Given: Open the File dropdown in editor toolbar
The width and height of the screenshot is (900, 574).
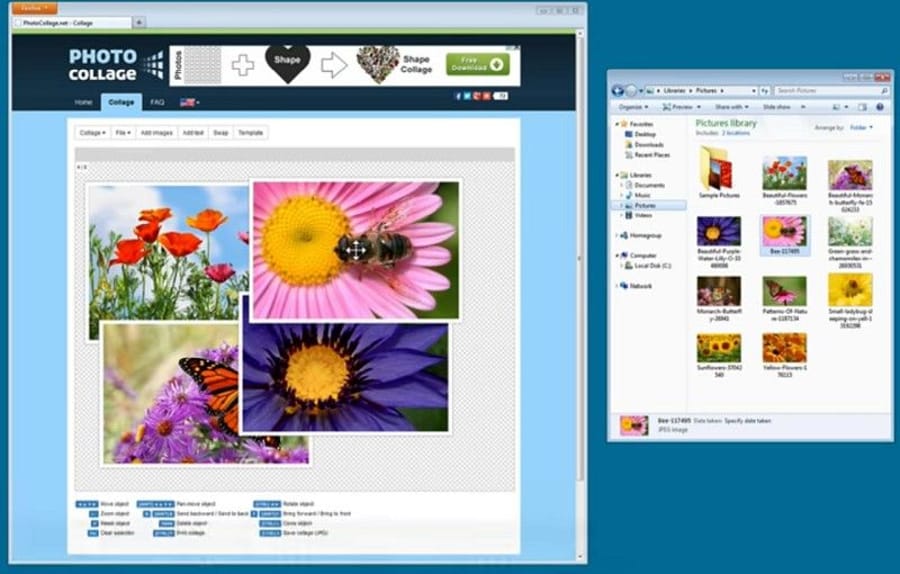Looking at the screenshot, I should coord(122,132).
